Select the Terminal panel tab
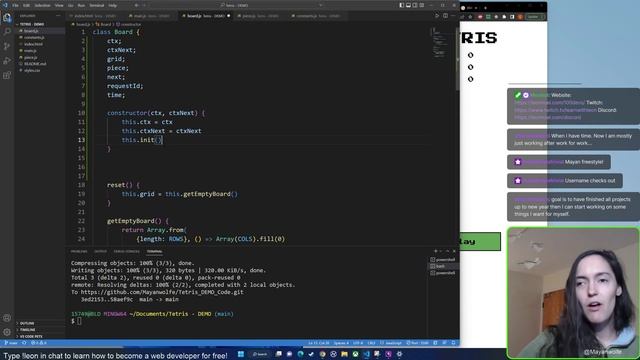Screen dimensions: 640x360 pos(154,251)
